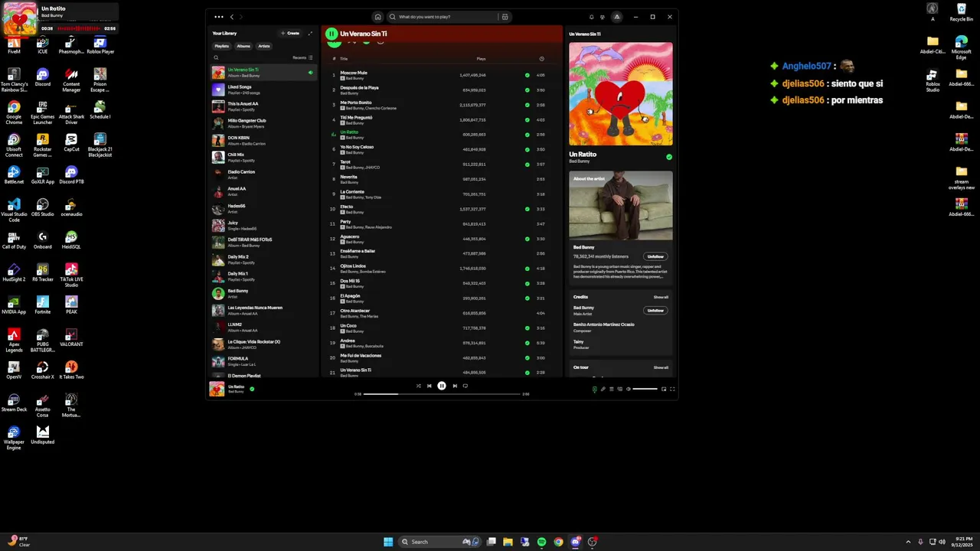Open Connect to a device icon
This screenshot has width=980, height=551.
point(619,389)
